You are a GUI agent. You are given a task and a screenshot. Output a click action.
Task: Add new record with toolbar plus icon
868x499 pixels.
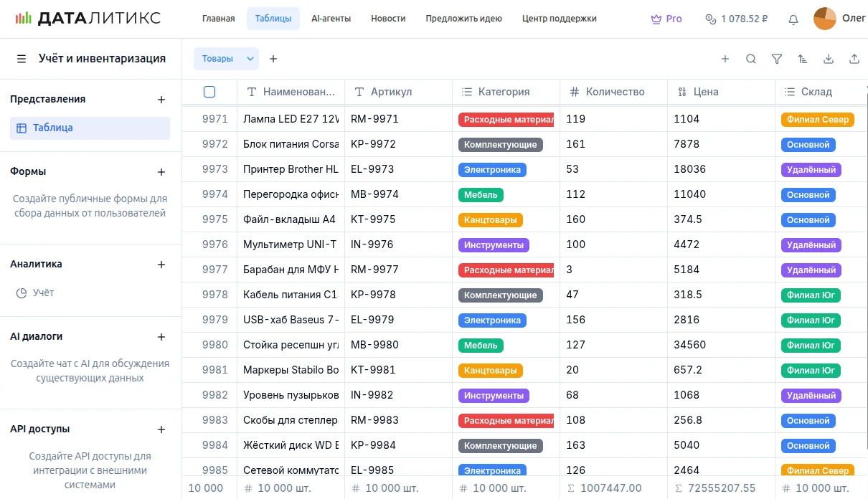click(725, 60)
